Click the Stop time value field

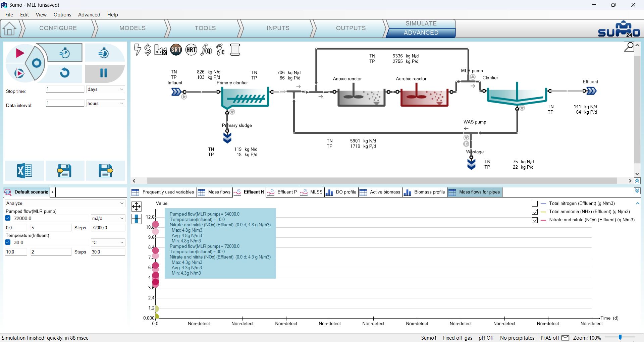65,89
